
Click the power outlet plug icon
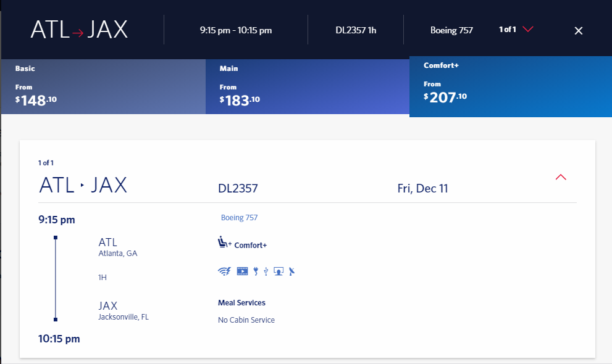pyautogui.click(x=256, y=271)
